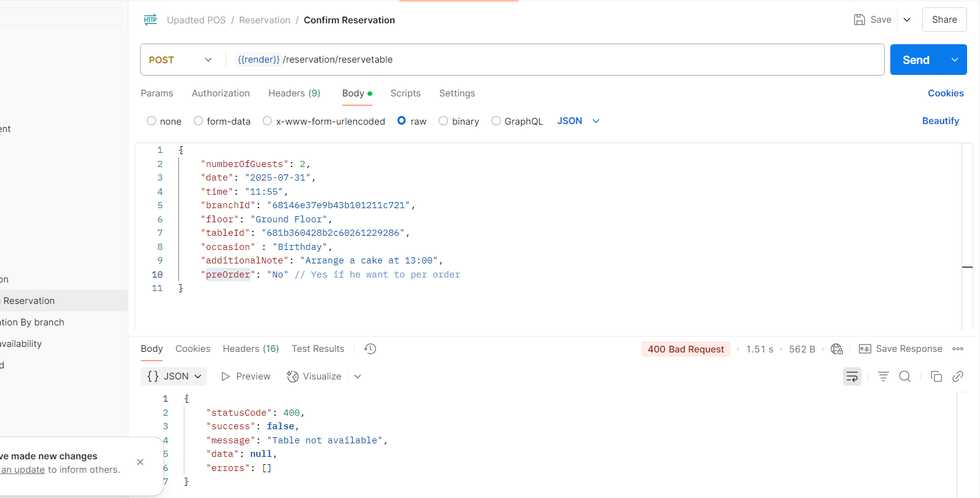Choose the binary body type
980x498 pixels.
pos(444,121)
